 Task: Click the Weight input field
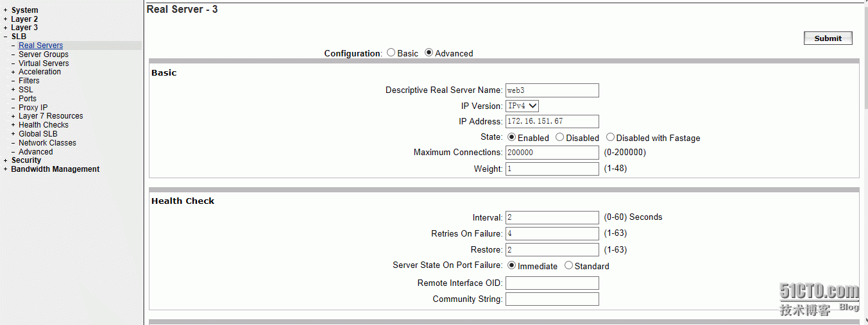tap(552, 169)
